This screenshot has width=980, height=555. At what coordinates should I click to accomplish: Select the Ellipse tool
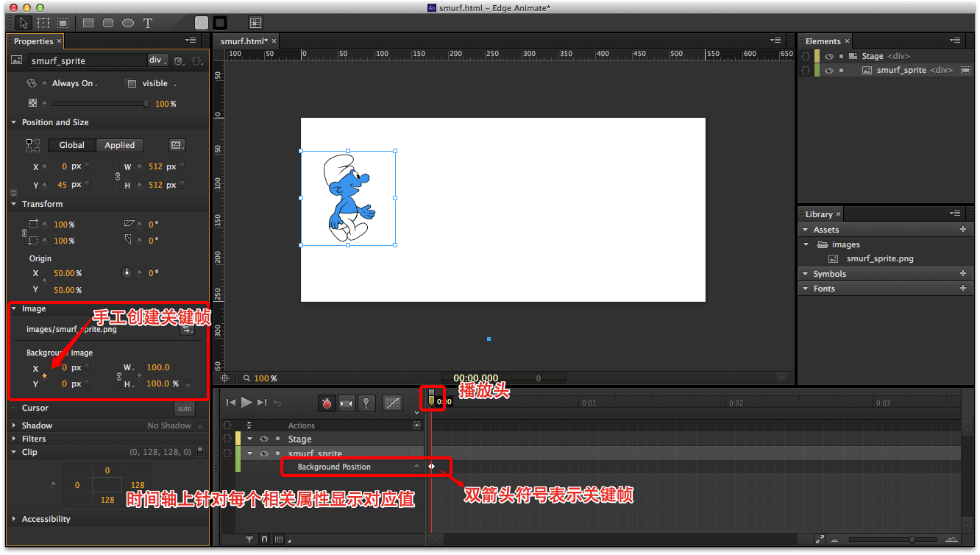pos(128,23)
